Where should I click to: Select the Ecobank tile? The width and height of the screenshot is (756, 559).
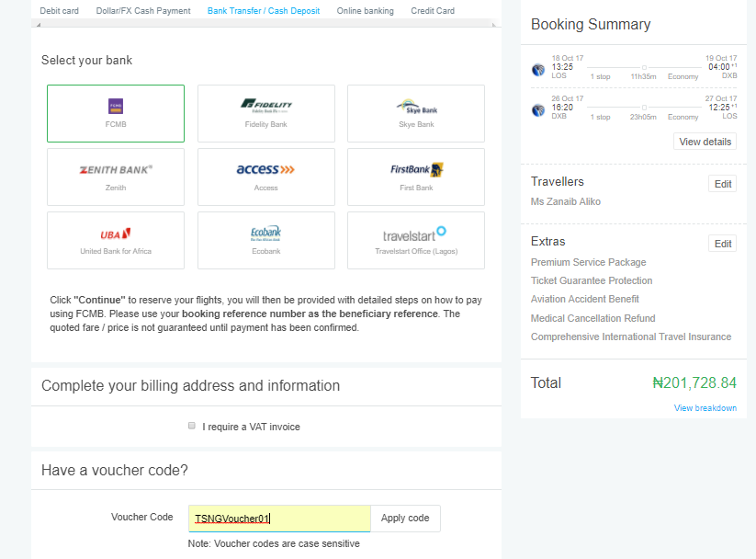(266, 240)
